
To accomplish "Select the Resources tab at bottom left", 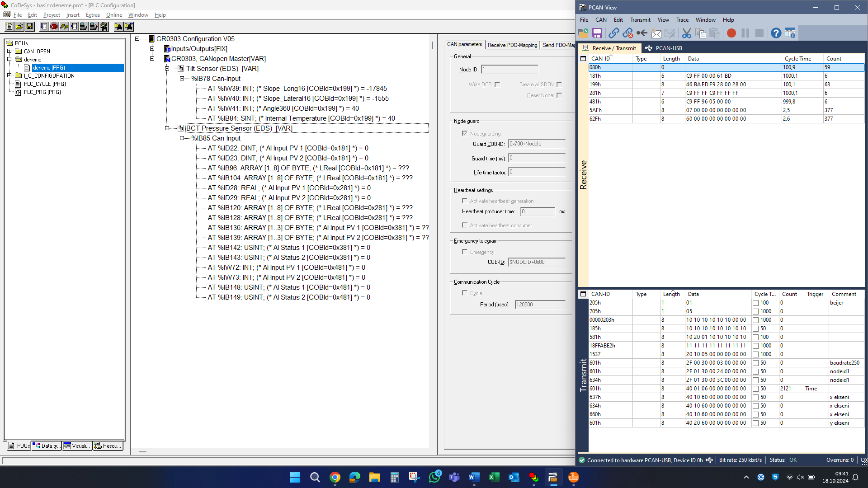I will point(108,446).
